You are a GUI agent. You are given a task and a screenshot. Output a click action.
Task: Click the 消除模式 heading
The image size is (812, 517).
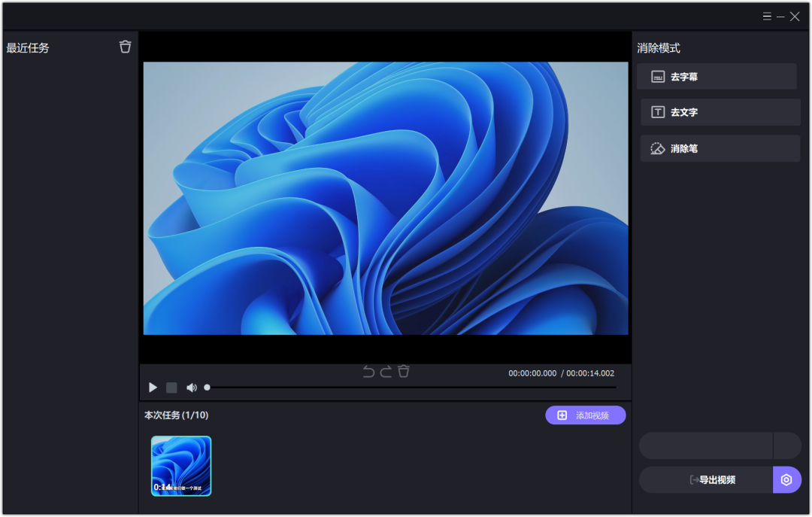tap(659, 47)
